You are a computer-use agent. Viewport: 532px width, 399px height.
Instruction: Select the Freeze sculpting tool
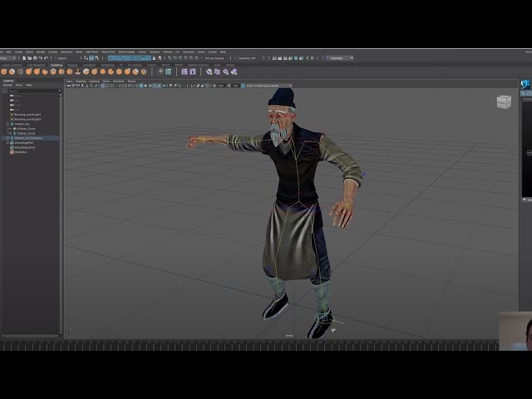pyautogui.click(x=144, y=71)
